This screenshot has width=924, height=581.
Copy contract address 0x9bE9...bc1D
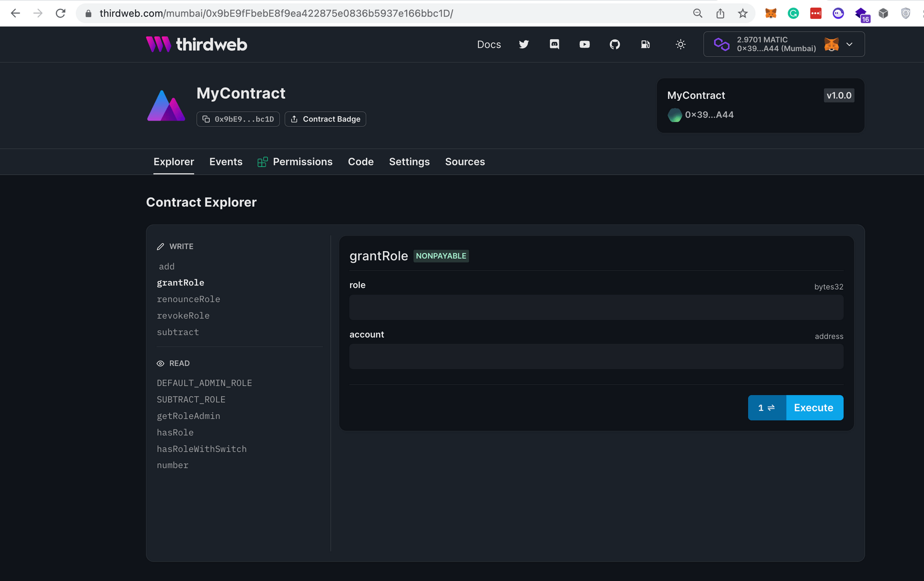coord(238,119)
